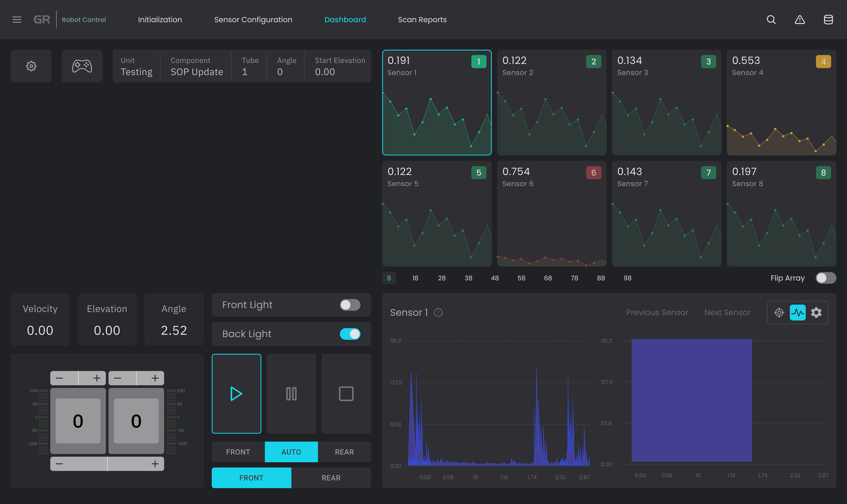The image size is (847, 504).
Task: Select the Sensor 5 card
Action: pyautogui.click(x=437, y=214)
